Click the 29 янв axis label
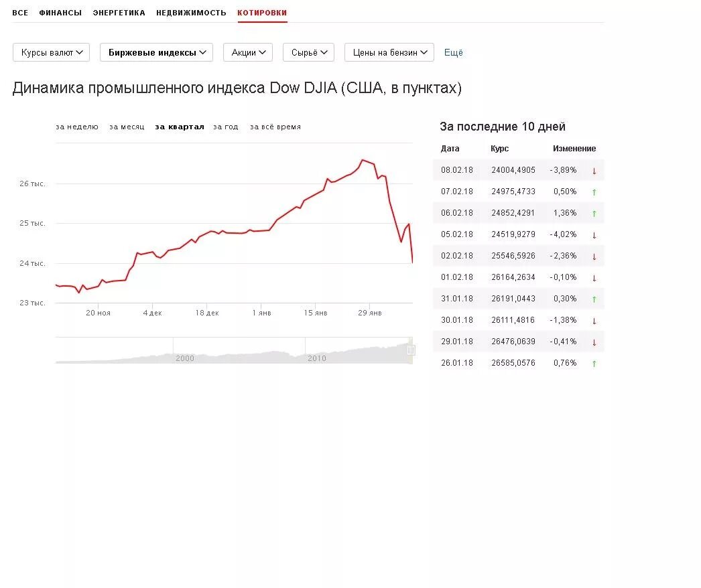The height and width of the screenshot is (588, 701). tap(370, 313)
